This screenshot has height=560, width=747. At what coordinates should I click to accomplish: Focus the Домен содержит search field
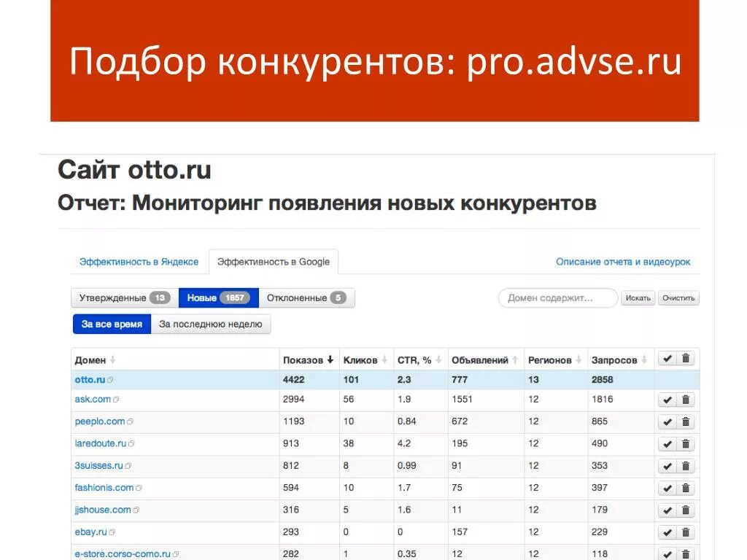pos(558,298)
